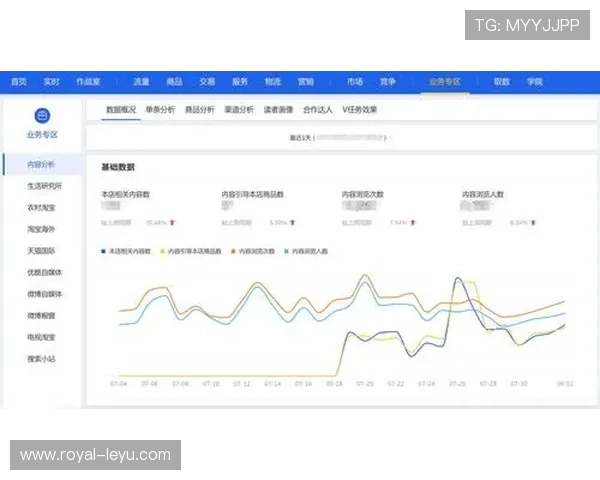Screen dimensions: 600x480
Task: Select 商品 in the top navigation
Action: pos(174,82)
